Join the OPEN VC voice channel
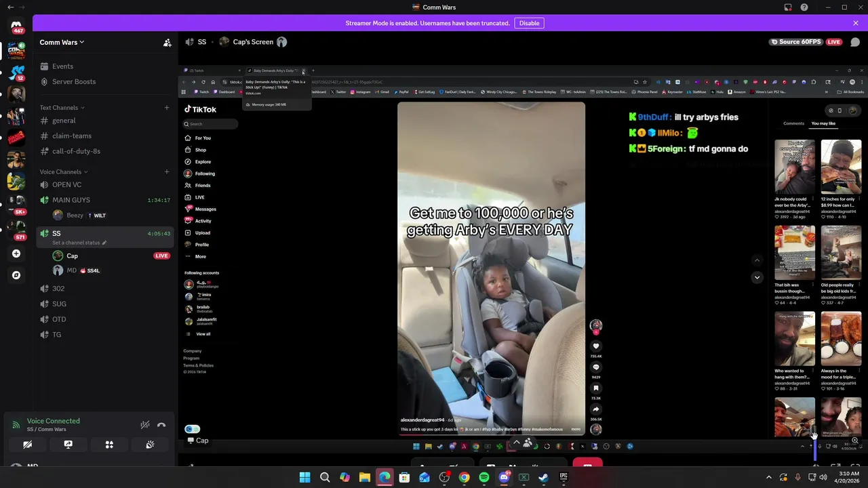 click(x=105, y=184)
